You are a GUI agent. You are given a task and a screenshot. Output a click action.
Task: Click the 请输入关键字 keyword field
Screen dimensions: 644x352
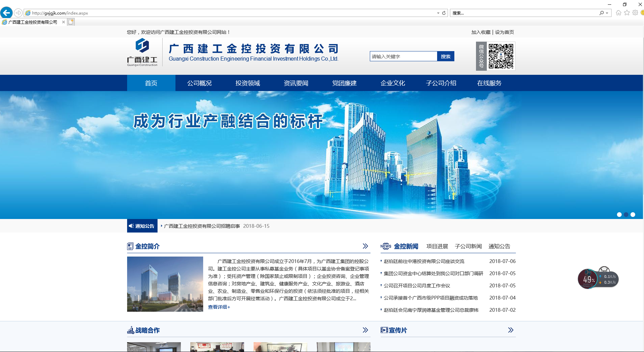403,56
